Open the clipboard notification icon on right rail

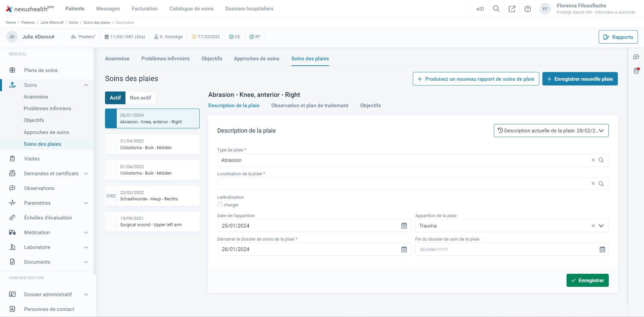point(636,71)
